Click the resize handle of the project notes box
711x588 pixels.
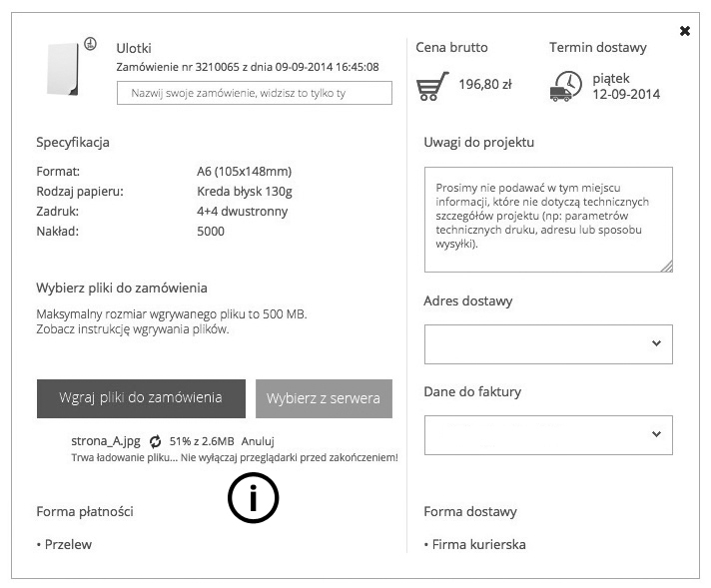pyautogui.click(x=667, y=267)
